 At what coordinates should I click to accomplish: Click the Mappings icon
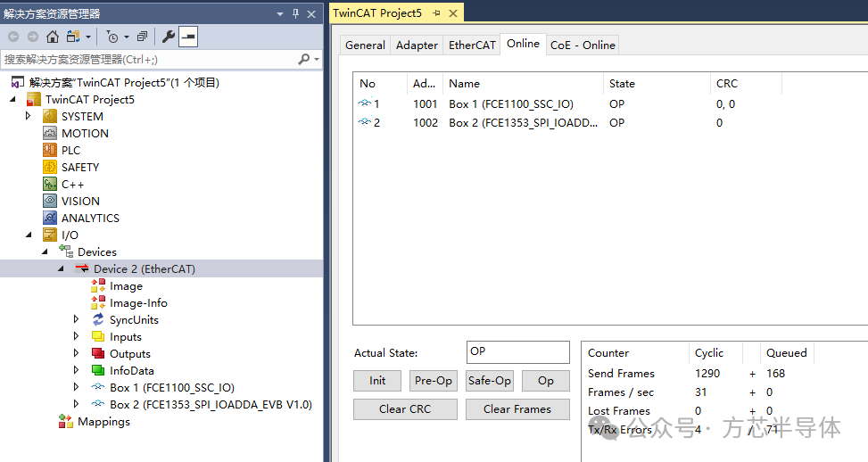66,422
